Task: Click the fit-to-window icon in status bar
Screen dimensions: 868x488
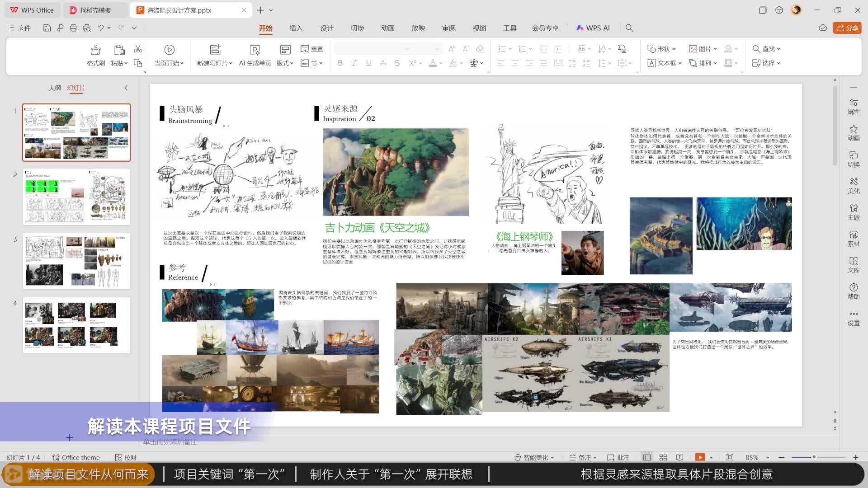Action: click(730, 457)
